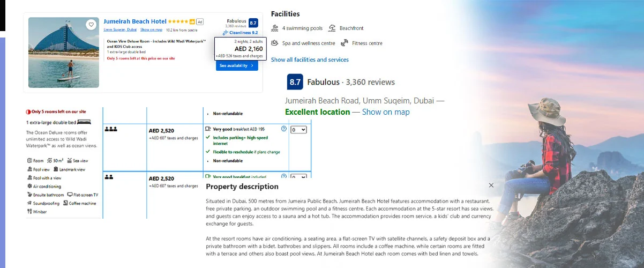Click the hotel's five-star rating icons

(x=178, y=21)
